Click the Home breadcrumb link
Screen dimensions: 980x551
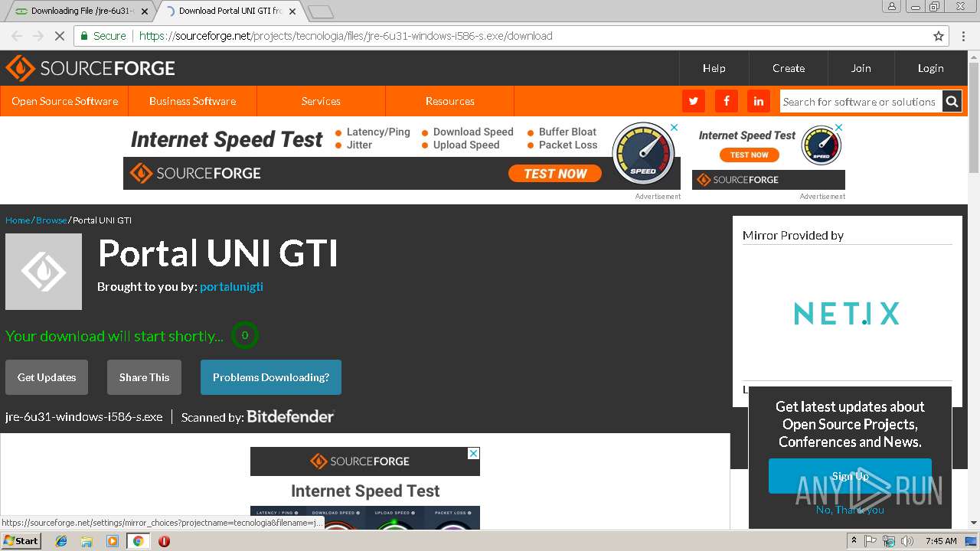18,220
